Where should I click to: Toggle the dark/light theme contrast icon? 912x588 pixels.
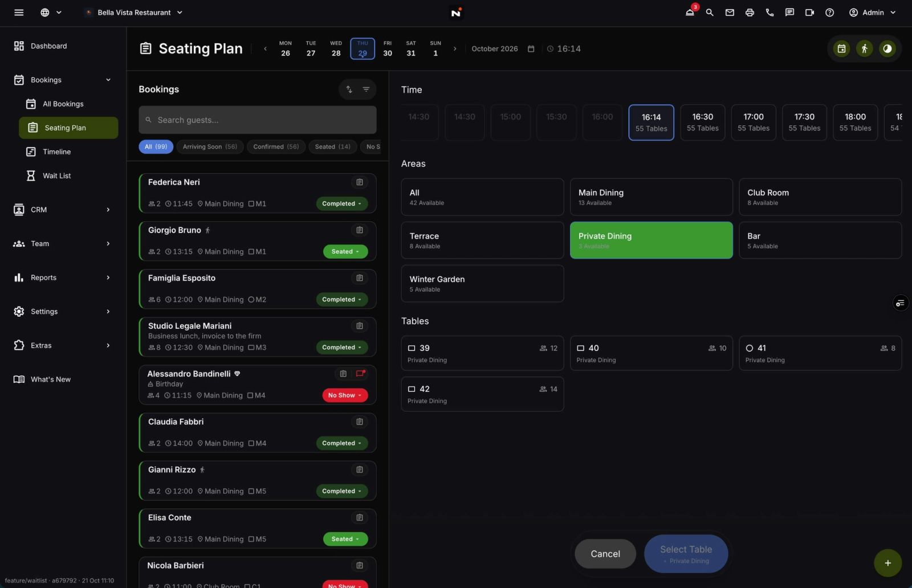coord(887,49)
